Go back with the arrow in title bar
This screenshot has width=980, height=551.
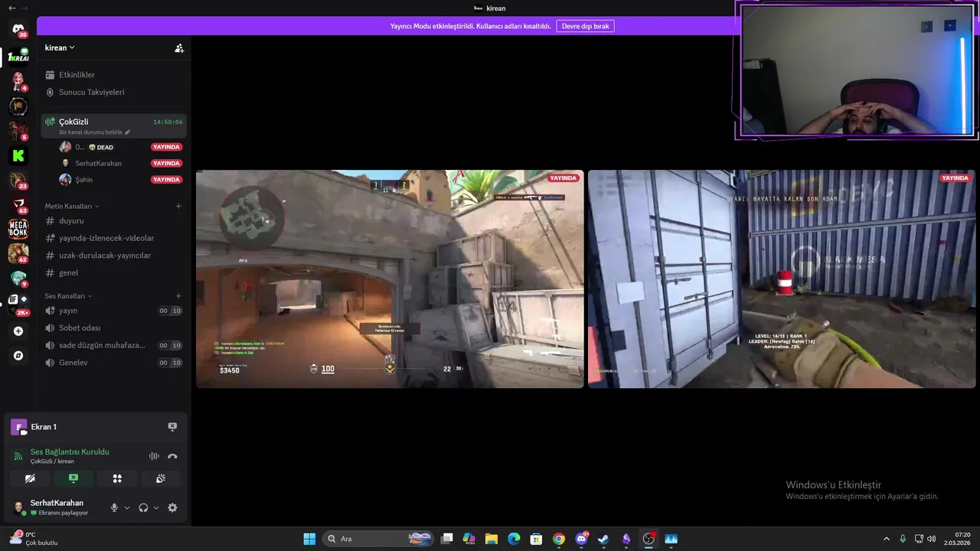click(11, 8)
